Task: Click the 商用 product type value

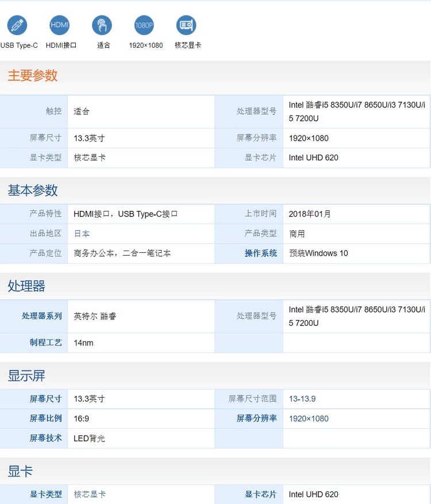Action: coord(297,234)
